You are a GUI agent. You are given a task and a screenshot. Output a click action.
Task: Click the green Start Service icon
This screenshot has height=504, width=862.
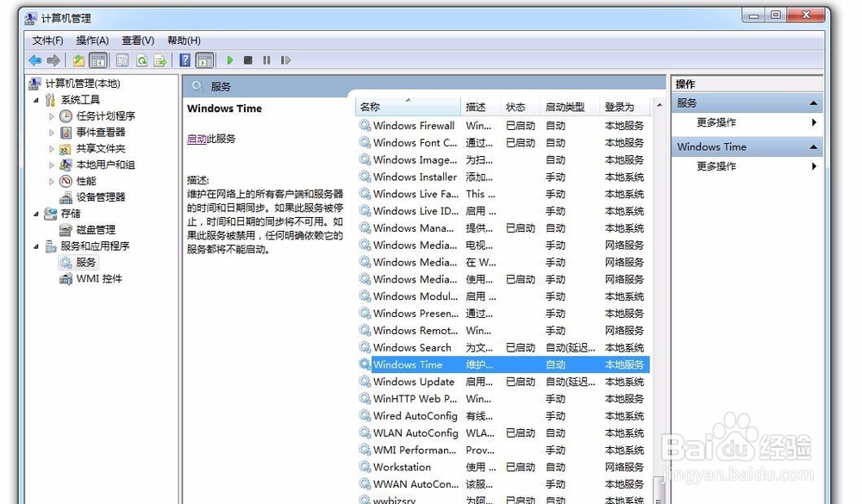click(x=230, y=60)
